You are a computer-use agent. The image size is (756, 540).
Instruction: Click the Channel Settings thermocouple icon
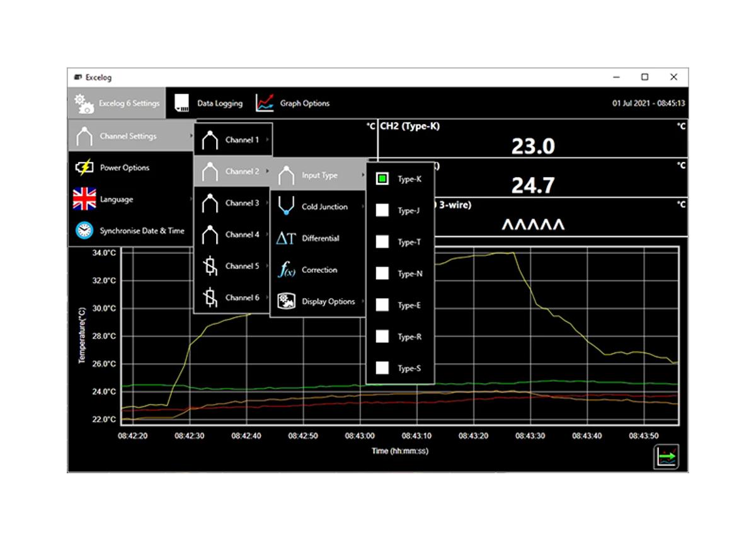(84, 136)
